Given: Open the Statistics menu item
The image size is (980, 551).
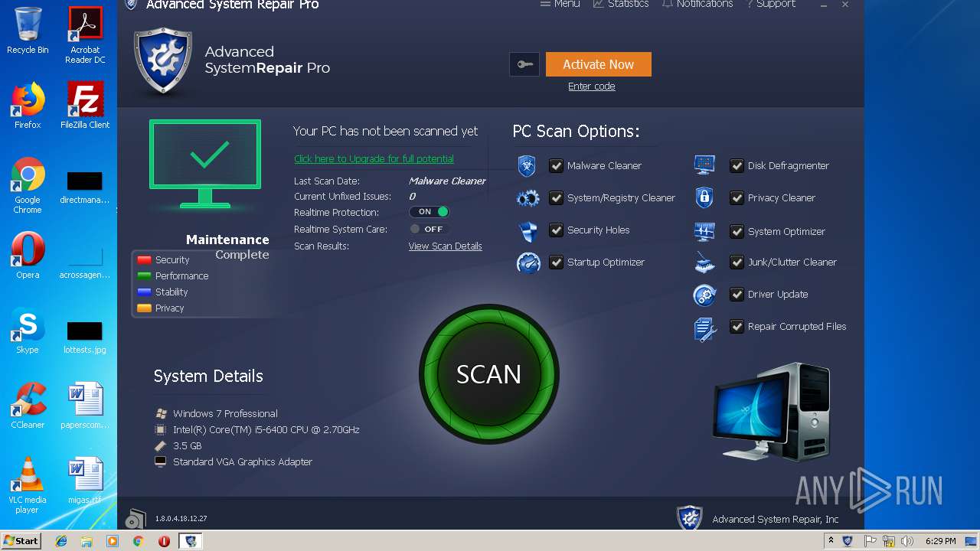Looking at the screenshot, I should 621,4.
